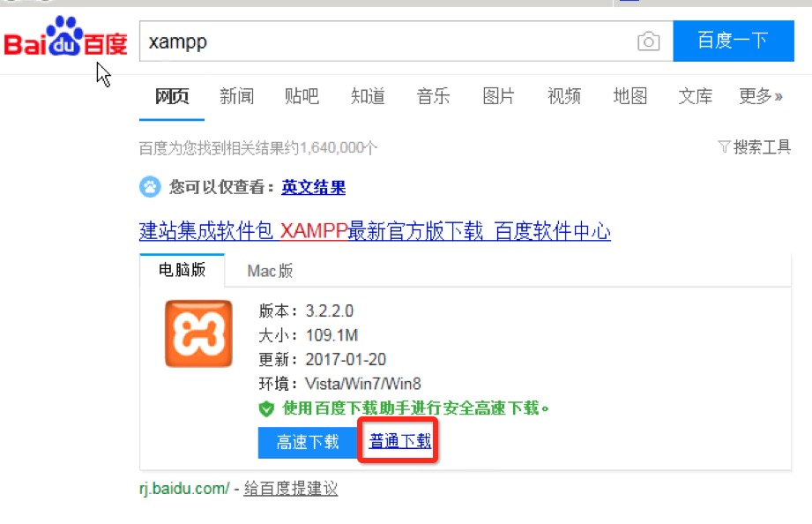Switch to the 贴吧 tab
Viewport: 812px width, 524px height.
[x=302, y=96]
